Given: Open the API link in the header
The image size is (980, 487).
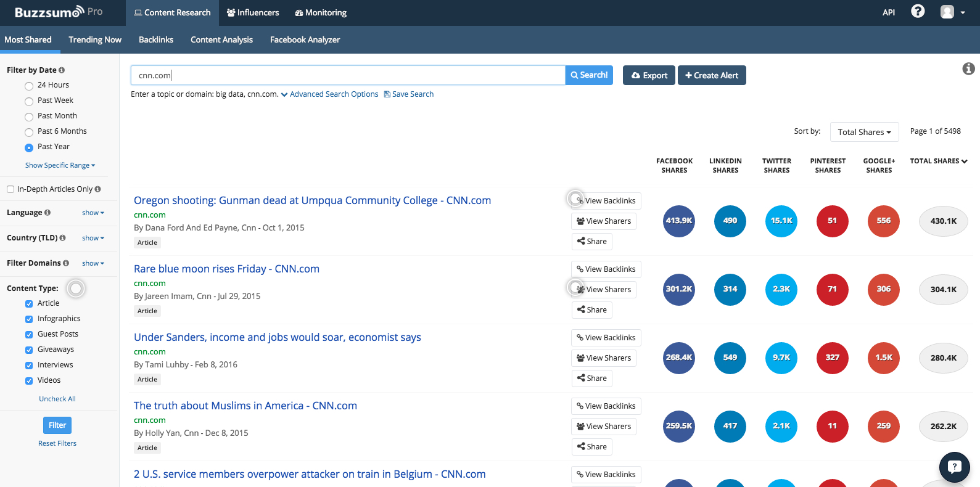Looking at the screenshot, I should (x=889, y=12).
